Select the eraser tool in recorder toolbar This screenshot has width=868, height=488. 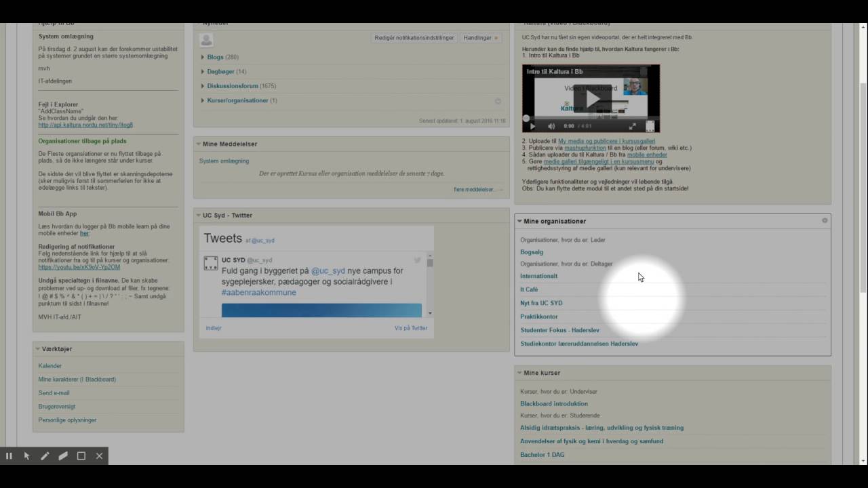[63, 456]
